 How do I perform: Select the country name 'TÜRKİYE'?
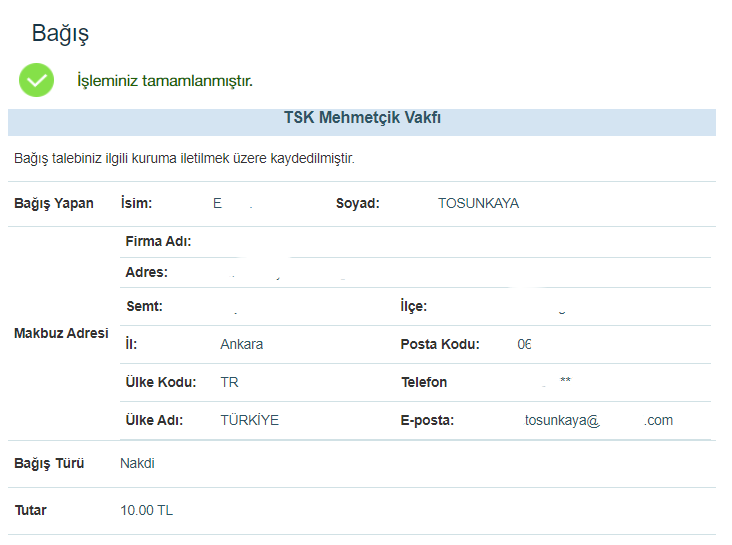click(x=250, y=420)
